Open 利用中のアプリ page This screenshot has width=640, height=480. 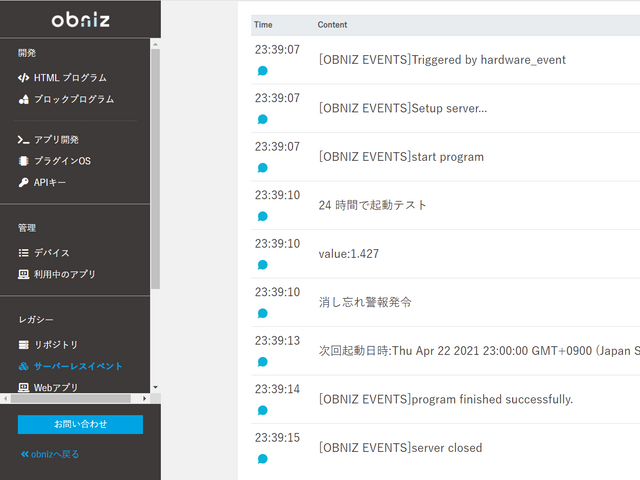64,274
